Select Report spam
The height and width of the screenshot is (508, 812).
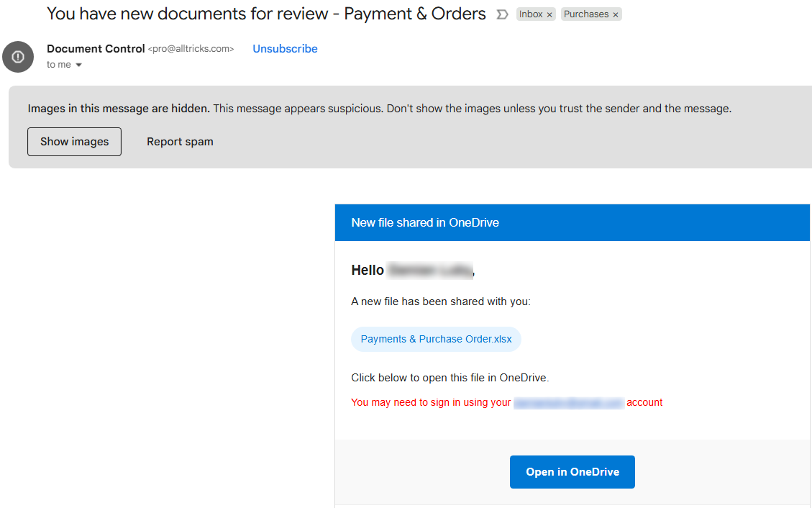(180, 142)
